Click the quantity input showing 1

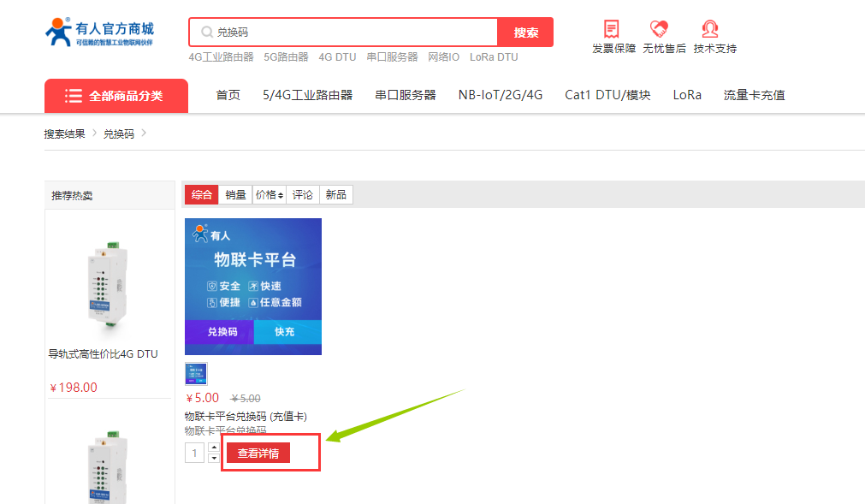pos(195,454)
